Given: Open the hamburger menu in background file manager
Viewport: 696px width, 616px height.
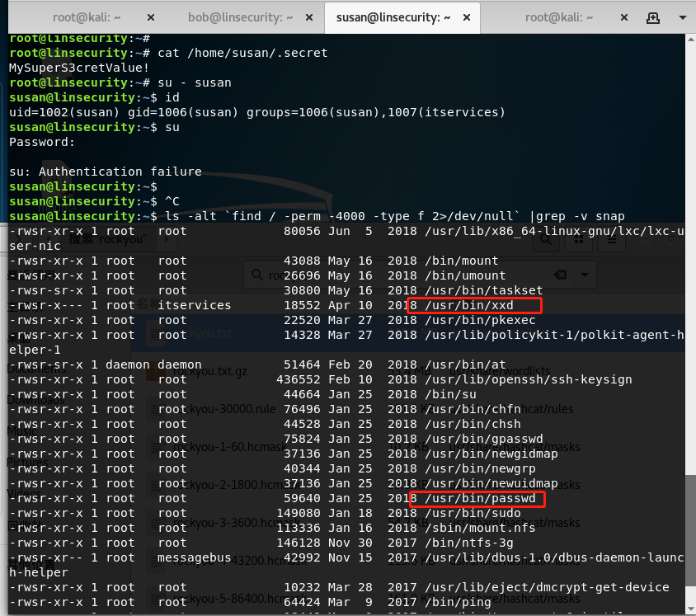Looking at the screenshot, I should [x=612, y=240].
